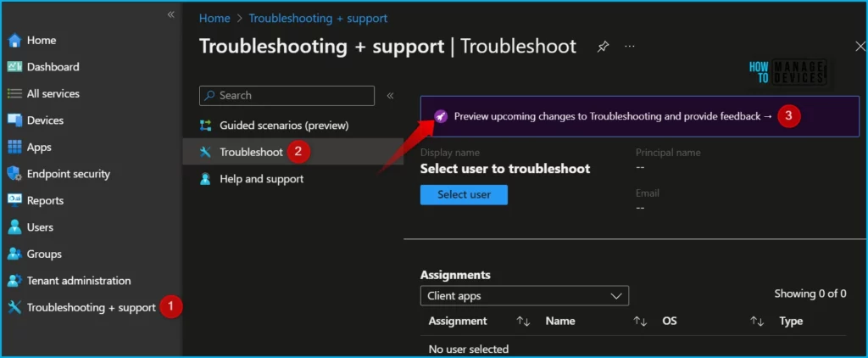Click the Dashboard chart icon

coord(14,67)
